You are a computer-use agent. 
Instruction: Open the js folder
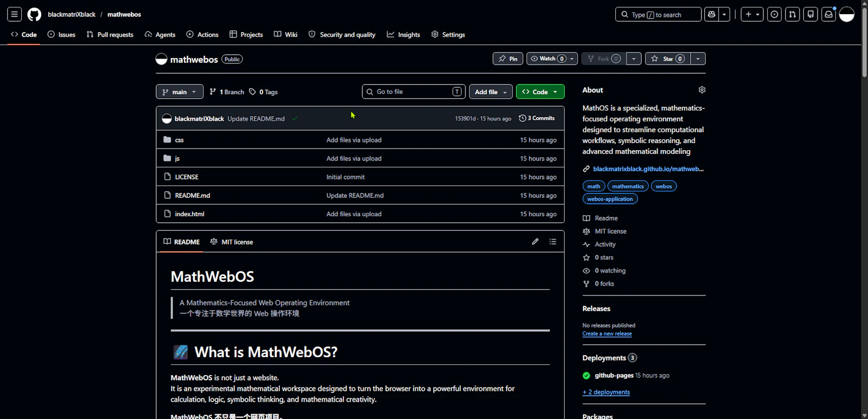coord(177,159)
